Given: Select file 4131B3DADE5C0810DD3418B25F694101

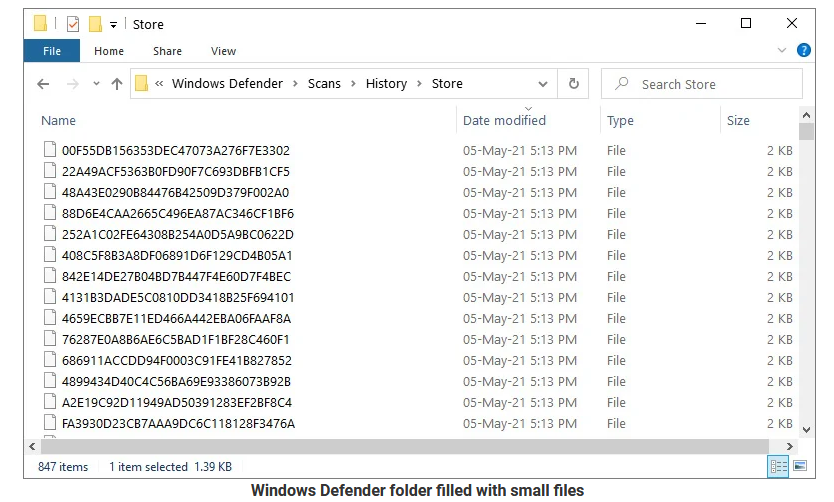Looking at the screenshot, I should 178,298.
